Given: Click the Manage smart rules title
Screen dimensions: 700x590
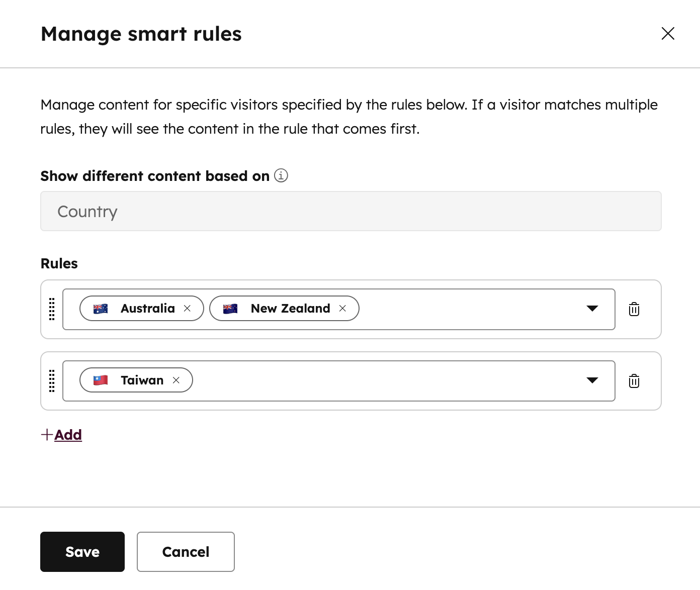Looking at the screenshot, I should [141, 33].
